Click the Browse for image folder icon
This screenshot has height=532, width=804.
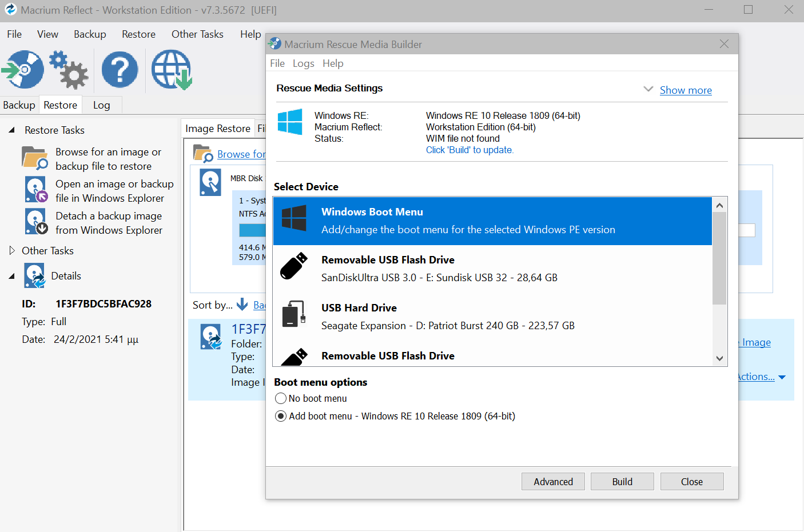pos(35,158)
